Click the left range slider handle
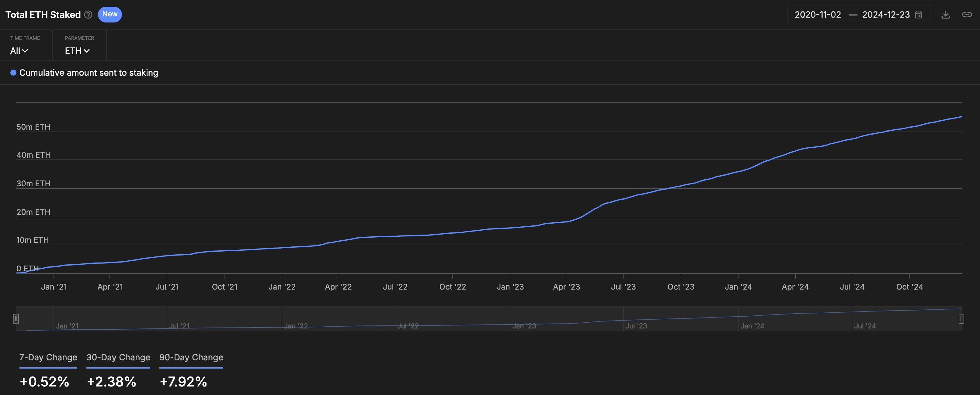This screenshot has width=980, height=395. 16,319
